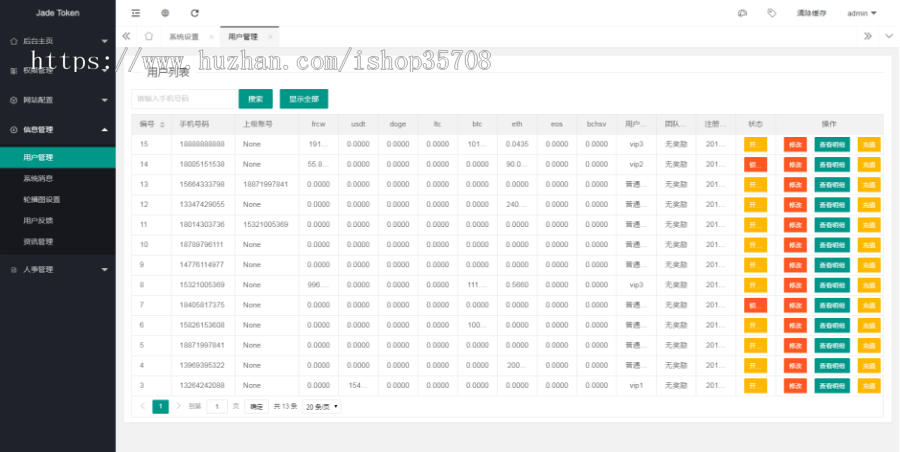Go to previous page arrow

(x=143, y=406)
